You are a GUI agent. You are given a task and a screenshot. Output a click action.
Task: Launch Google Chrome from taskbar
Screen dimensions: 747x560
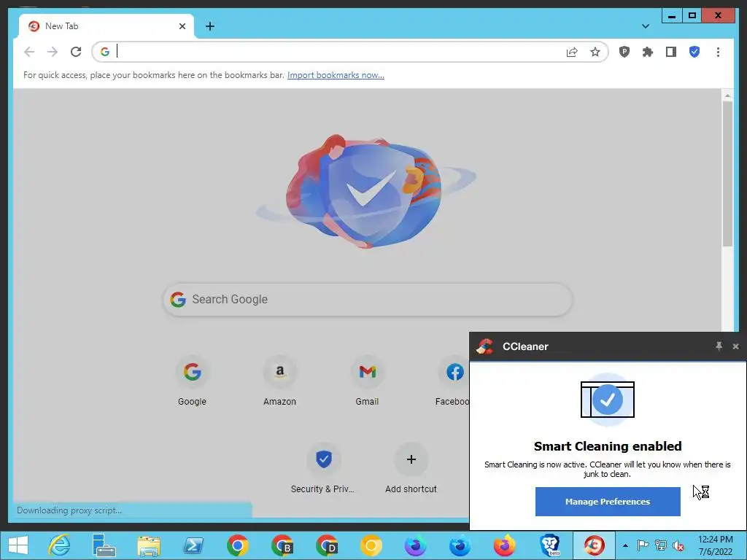238,545
